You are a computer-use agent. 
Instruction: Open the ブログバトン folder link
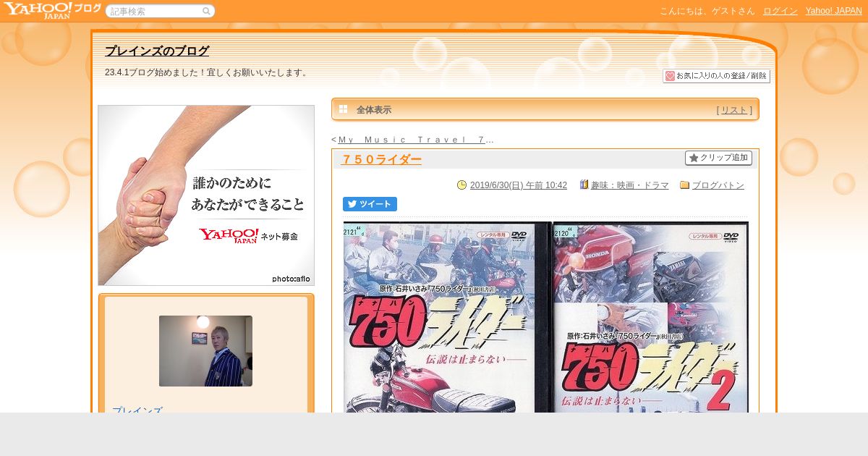point(718,185)
